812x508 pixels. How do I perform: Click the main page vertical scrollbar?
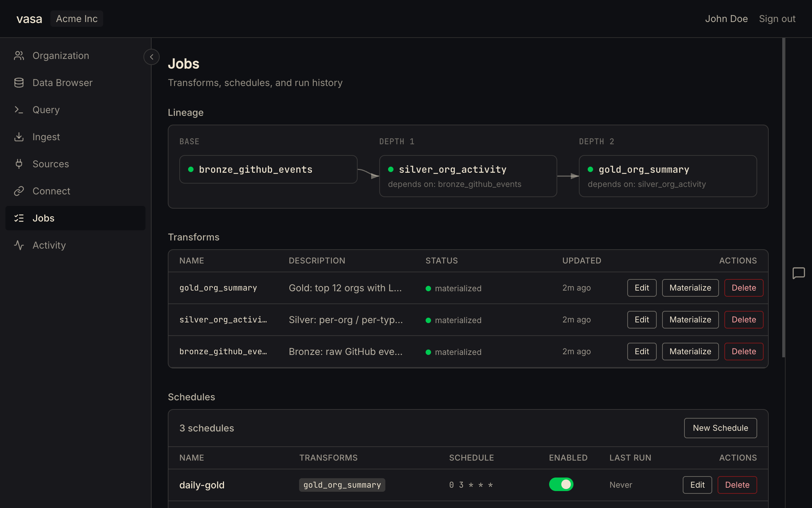[x=784, y=198]
